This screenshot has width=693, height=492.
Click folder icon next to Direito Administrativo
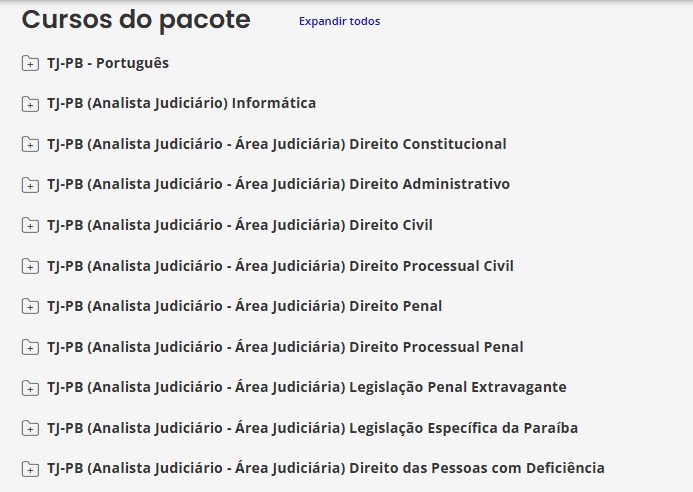click(x=30, y=185)
